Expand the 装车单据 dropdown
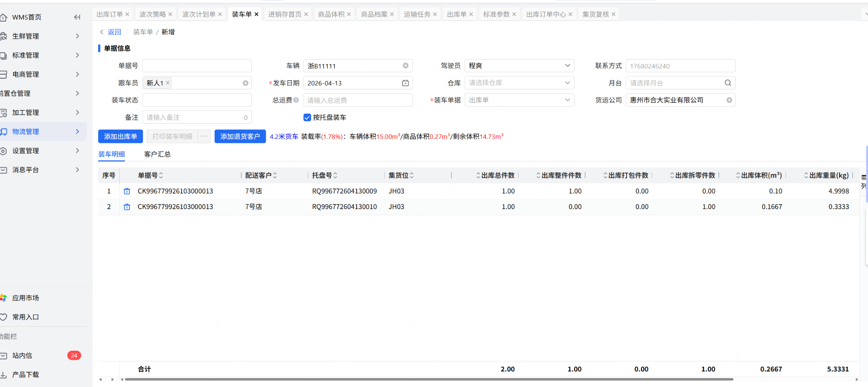Screen dimensions: 868x387 (x=519, y=100)
